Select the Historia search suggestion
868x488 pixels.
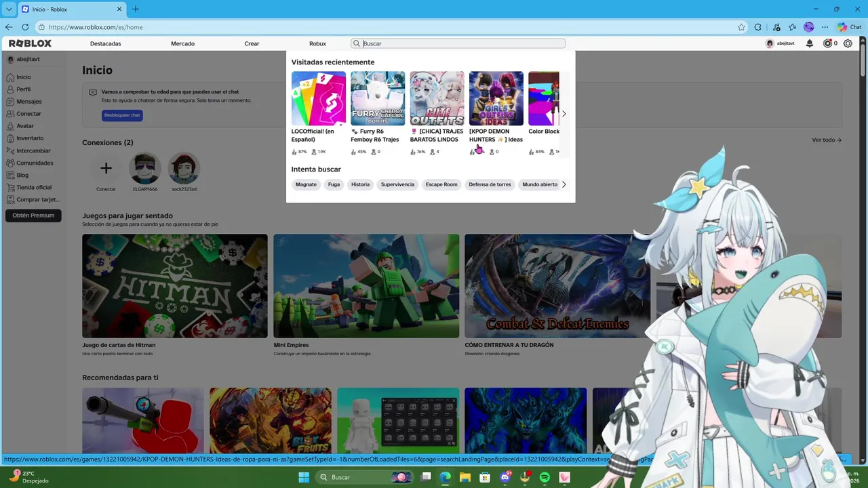click(x=360, y=184)
